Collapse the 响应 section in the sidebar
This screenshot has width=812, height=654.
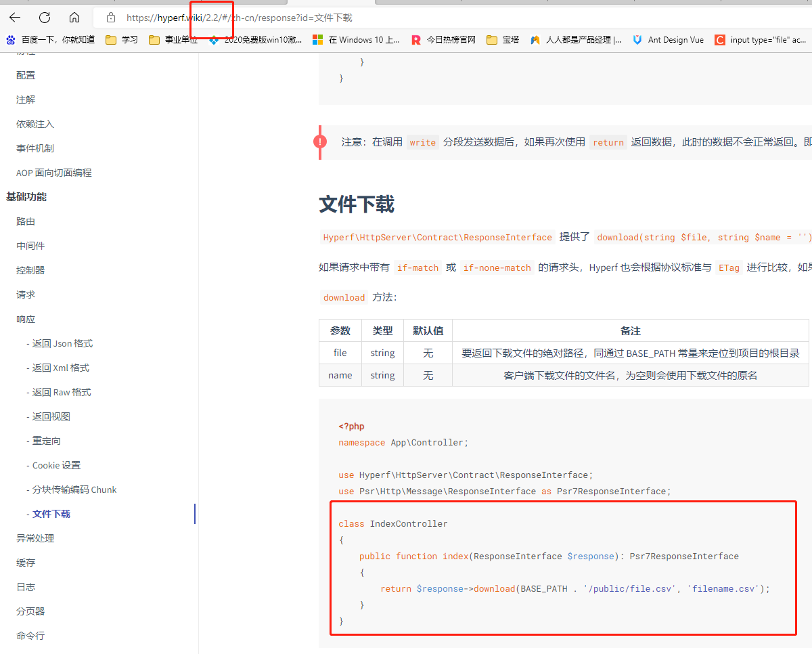(25, 318)
